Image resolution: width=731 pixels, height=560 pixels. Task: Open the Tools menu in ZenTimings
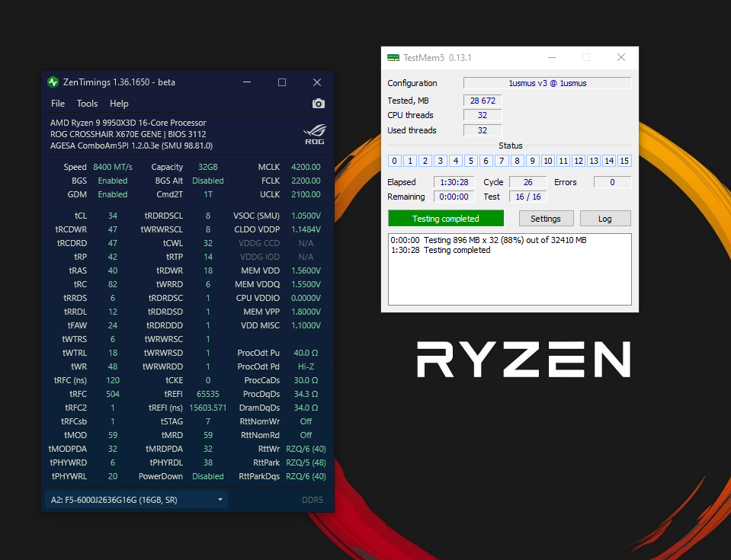(x=87, y=104)
